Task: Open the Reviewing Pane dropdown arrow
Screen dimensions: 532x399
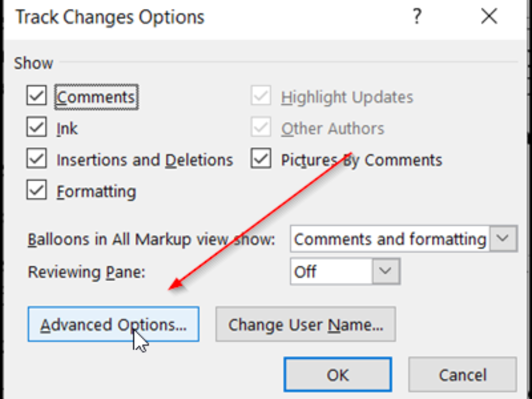Action: 386,271
